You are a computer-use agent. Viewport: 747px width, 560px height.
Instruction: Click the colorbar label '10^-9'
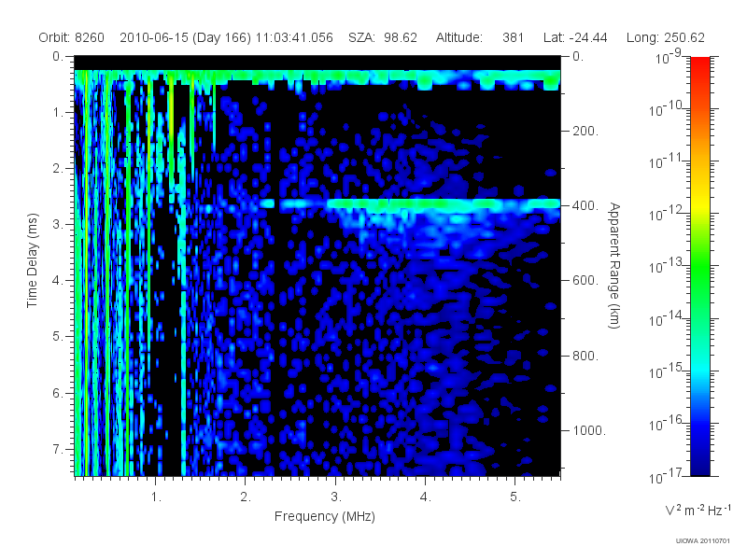pos(669,57)
